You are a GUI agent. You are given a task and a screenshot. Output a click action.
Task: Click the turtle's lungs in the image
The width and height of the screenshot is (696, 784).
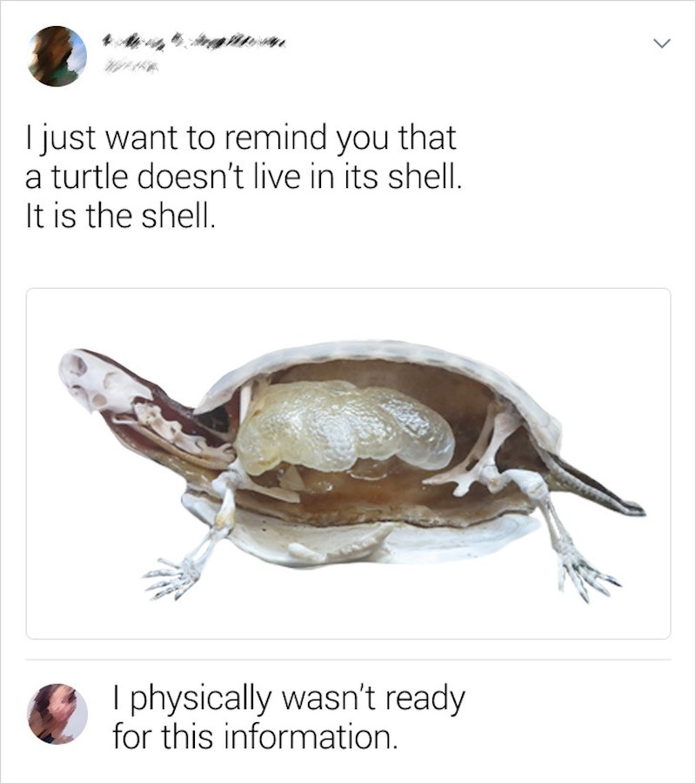coord(345,428)
